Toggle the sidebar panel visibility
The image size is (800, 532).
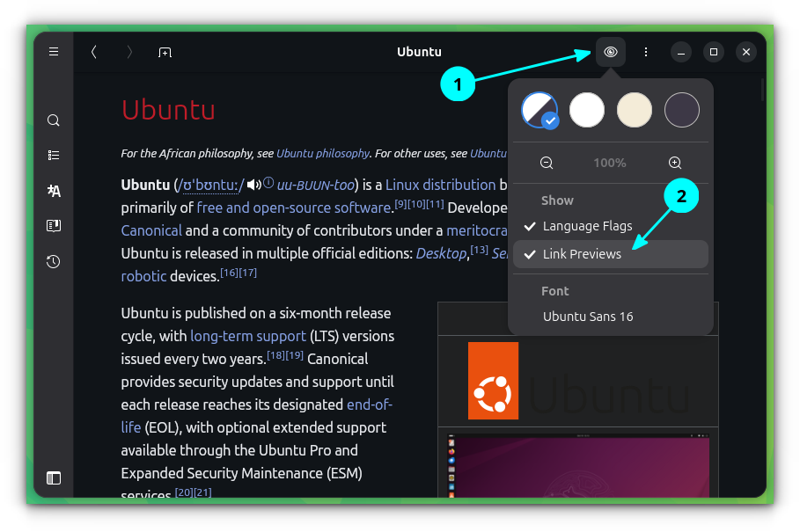tap(53, 478)
